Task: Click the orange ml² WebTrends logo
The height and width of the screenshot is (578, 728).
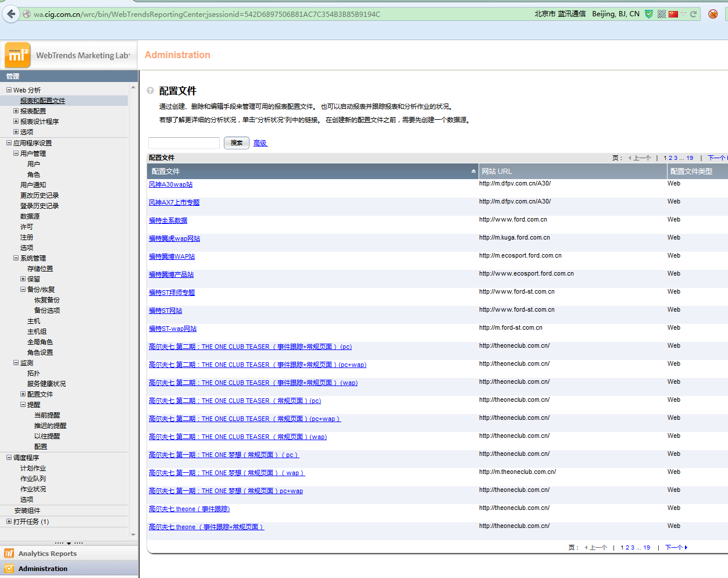Action: pyautogui.click(x=17, y=55)
